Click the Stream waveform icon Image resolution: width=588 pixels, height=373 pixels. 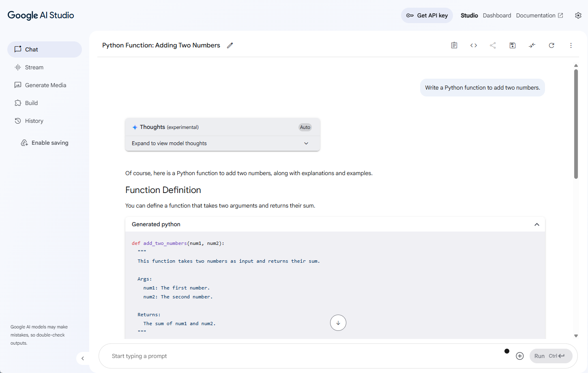pyautogui.click(x=18, y=67)
